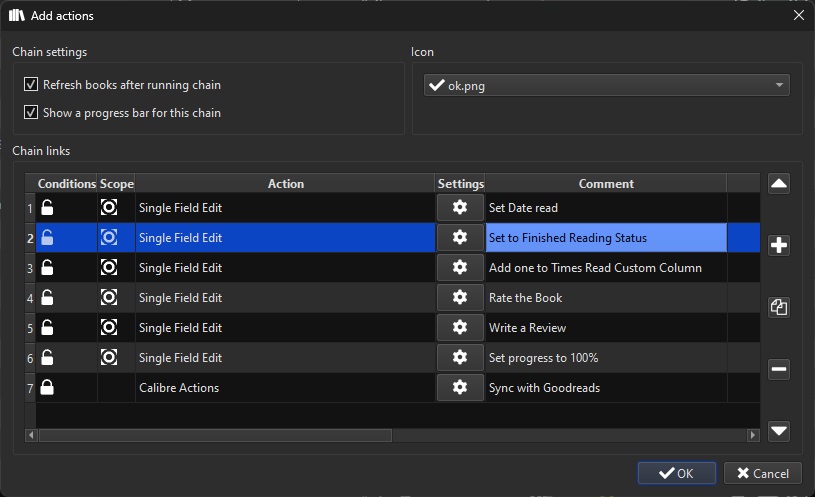Add a new chain link with plus button

[x=779, y=245]
